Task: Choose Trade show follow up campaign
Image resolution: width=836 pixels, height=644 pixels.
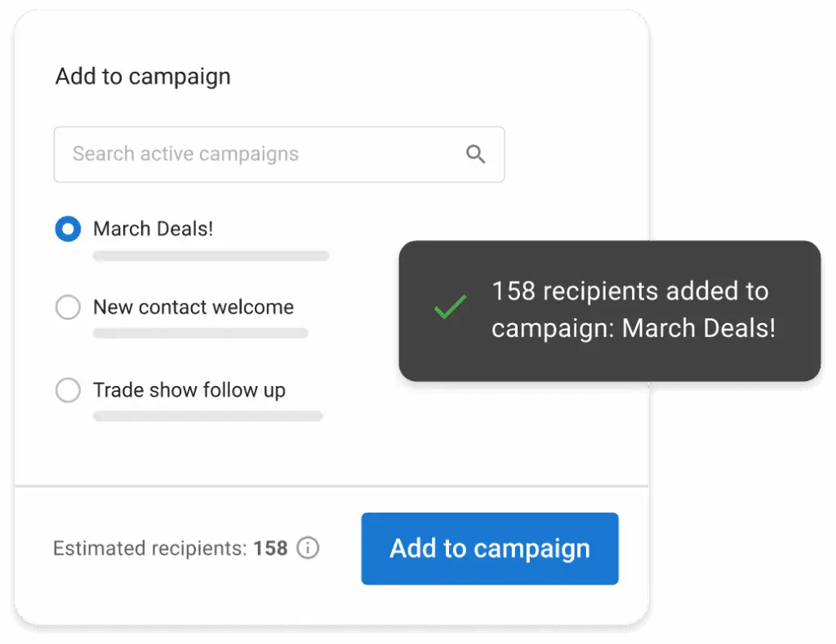Action: click(68, 390)
